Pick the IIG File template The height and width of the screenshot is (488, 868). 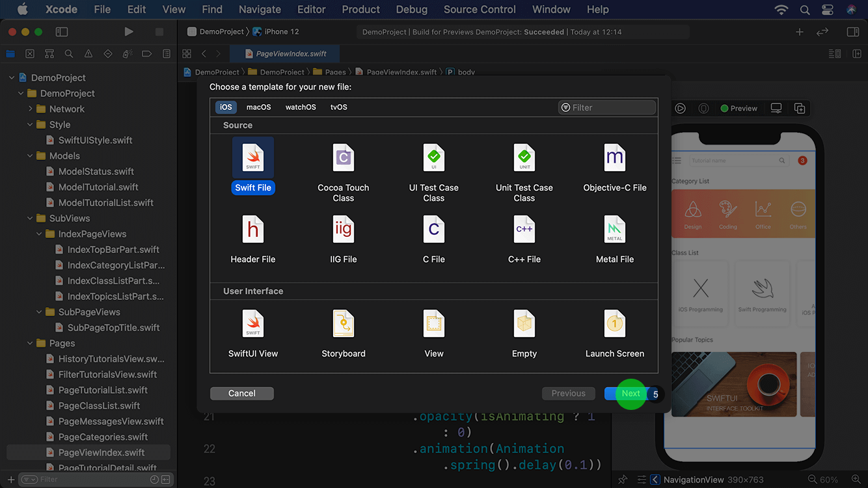point(344,239)
